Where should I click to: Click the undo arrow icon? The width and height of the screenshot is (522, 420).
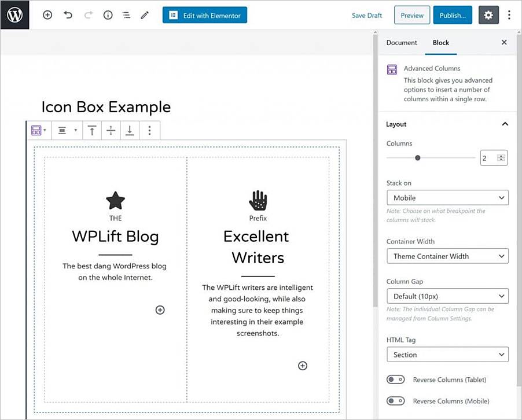click(x=68, y=15)
